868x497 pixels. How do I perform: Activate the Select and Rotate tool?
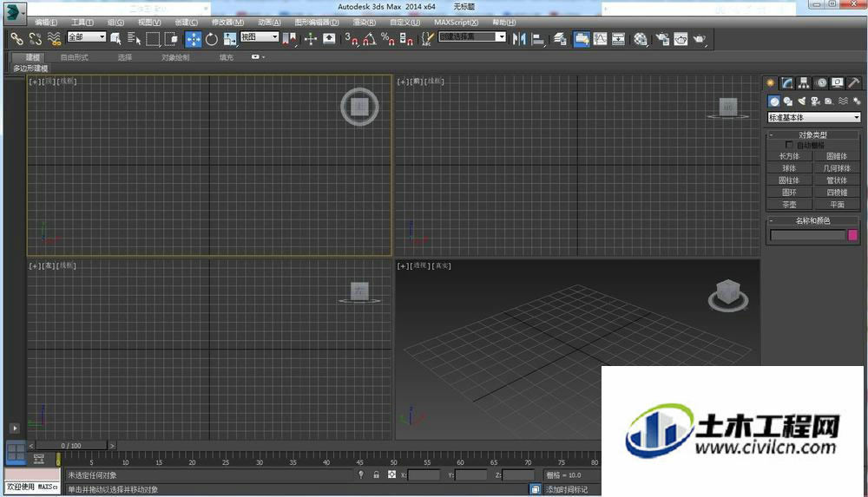pos(212,39)
